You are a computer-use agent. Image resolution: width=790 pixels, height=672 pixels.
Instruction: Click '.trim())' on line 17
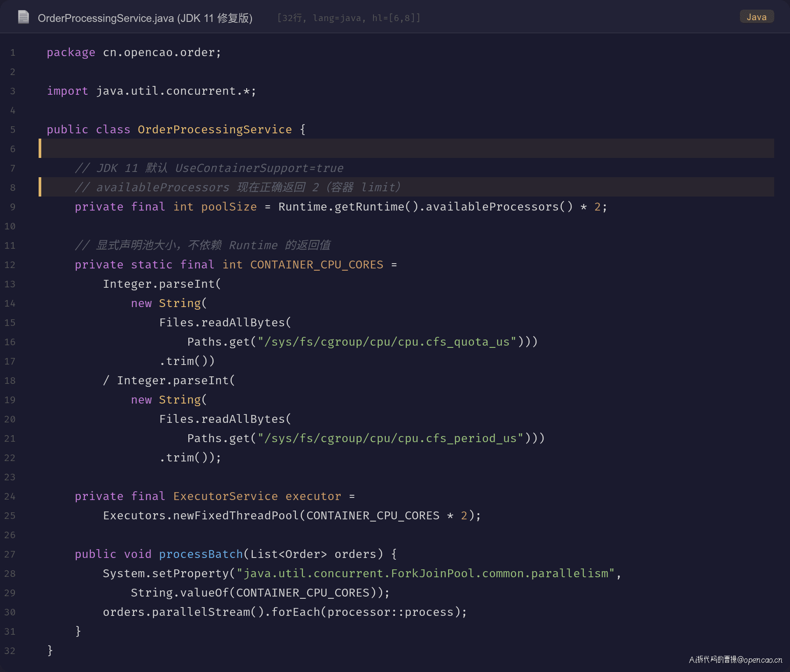(187, 361)
